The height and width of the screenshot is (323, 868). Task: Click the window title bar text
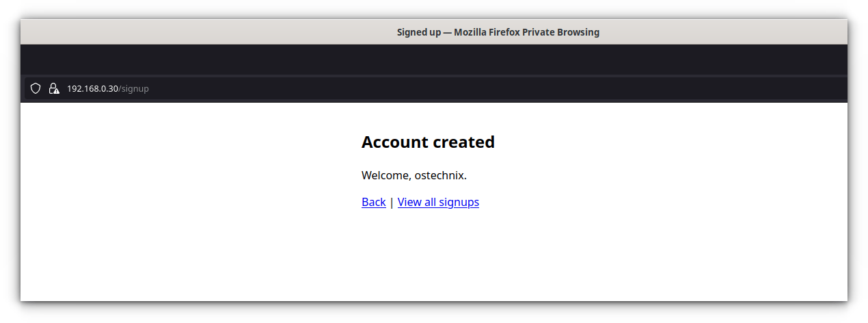[498, 32]
